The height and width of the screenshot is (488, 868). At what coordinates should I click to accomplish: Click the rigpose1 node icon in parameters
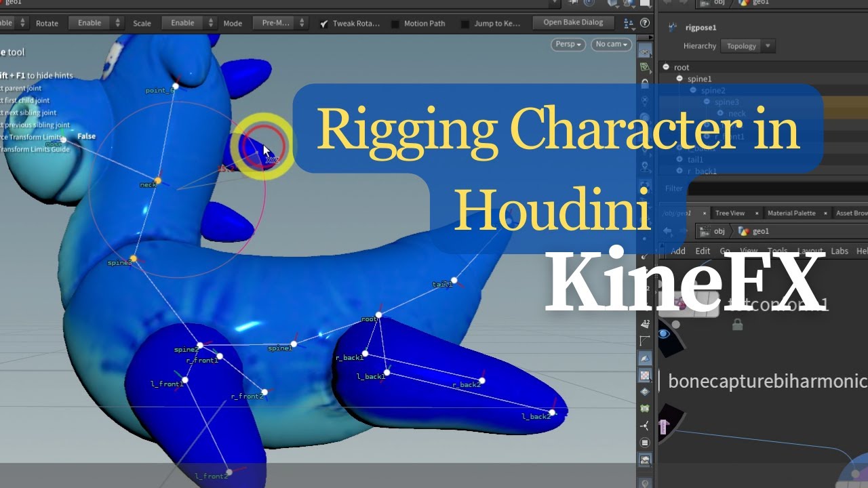(x=673, y=28)
